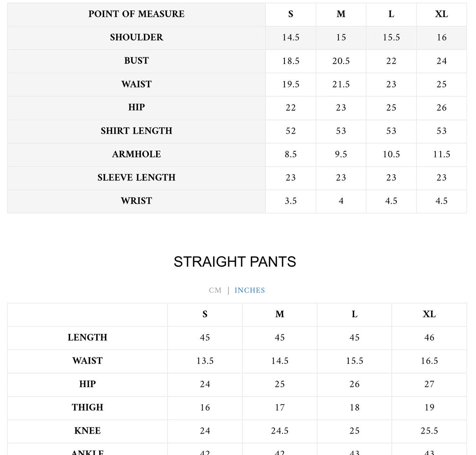The image size is (476, 455).
Task: Click the THIGH row label
Action: (88, 408)
